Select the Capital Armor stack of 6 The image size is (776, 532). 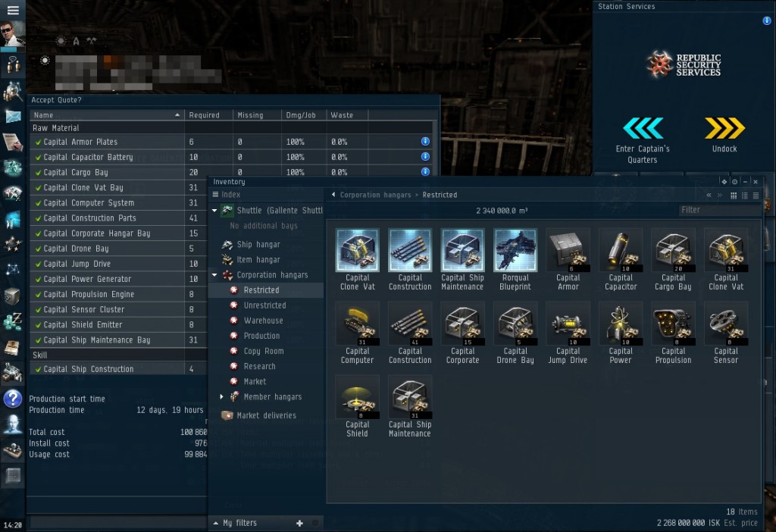pyautogui.click(x=568, y=260)
